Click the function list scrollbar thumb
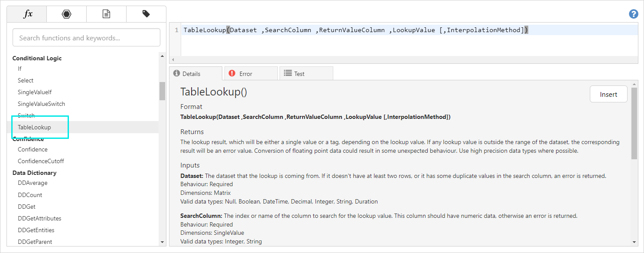Screen dimensions: 644x253 click(x=162, y=91)
